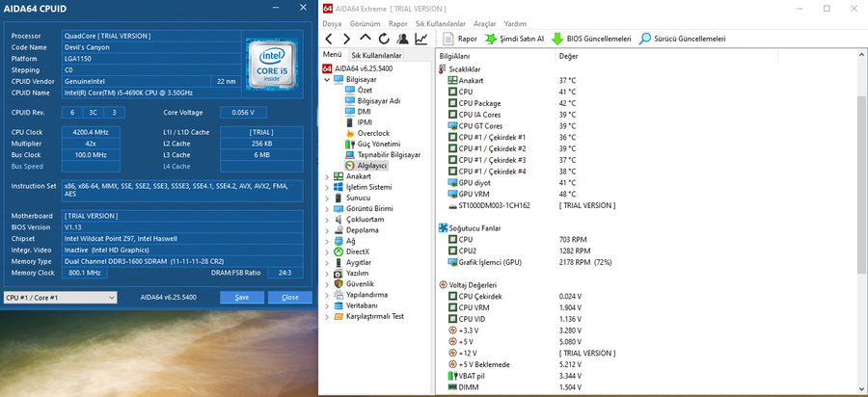Expand the Depolama tree node

(326, 230)
